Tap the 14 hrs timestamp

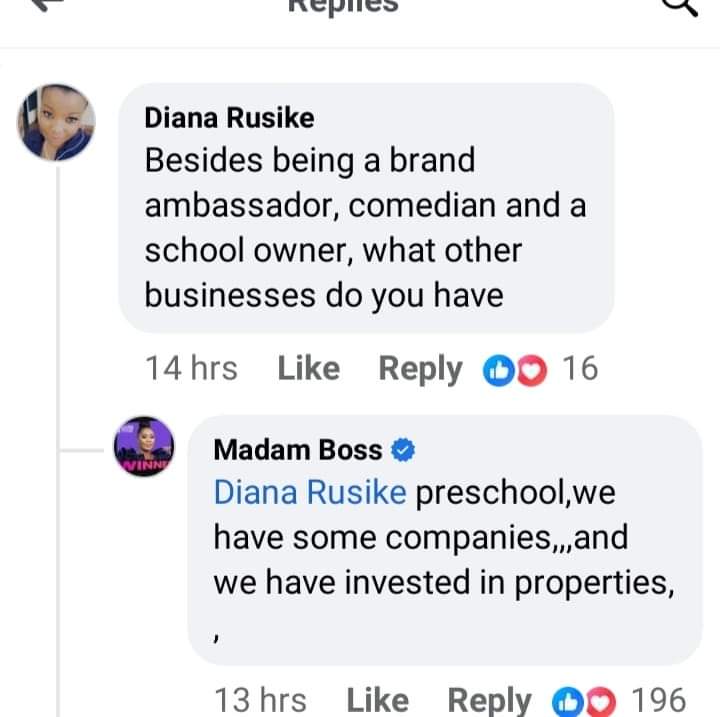pyautogui.click(x=191, y=369)
